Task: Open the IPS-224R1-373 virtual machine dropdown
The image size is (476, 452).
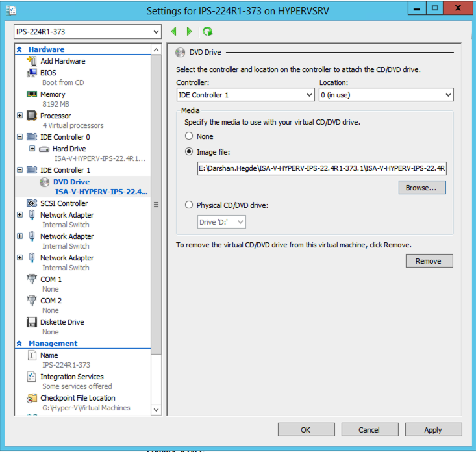Action: coord(88,32)
